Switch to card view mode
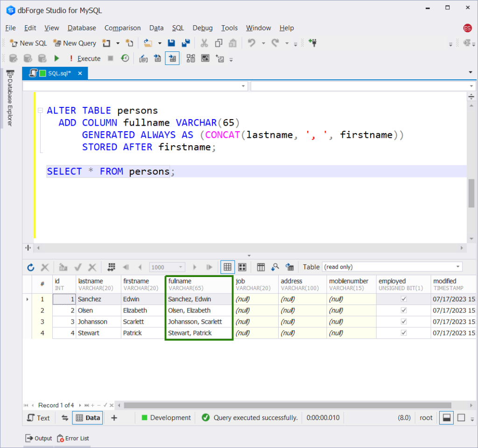This screenshot has height=448, width=478. [x=242, y=267]
